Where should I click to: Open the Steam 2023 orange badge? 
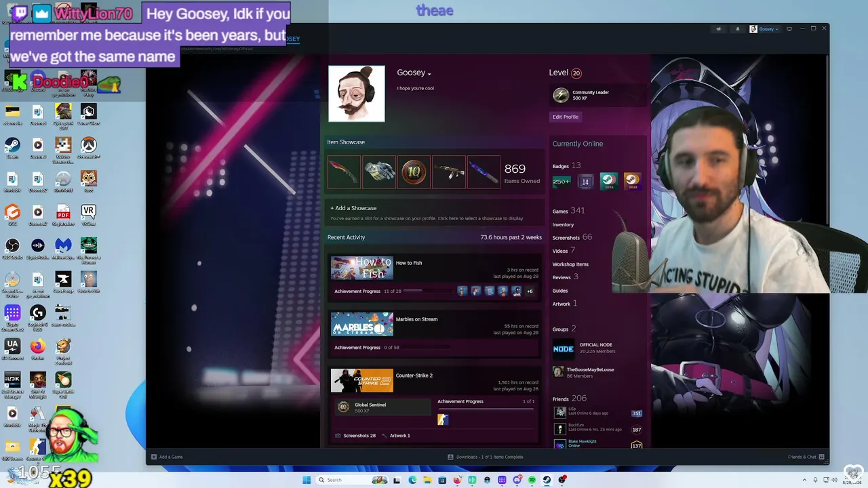pos(632,181)
